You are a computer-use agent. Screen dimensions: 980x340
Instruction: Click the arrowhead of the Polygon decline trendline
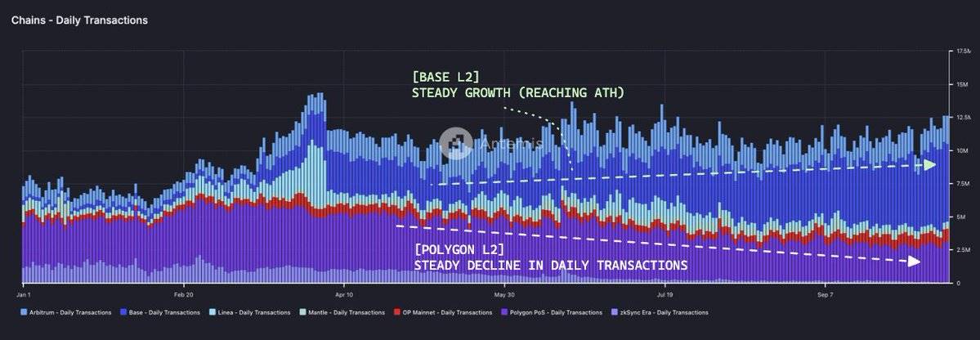click(915, 262)
